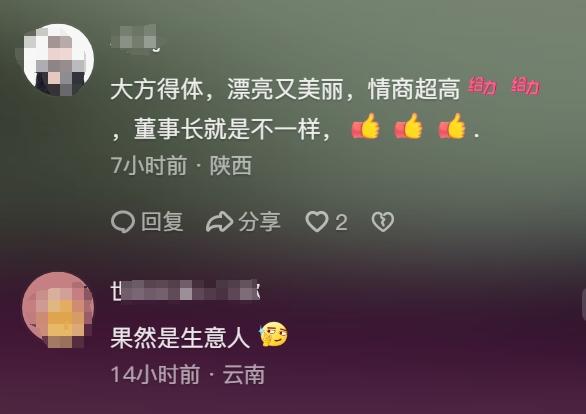Click the like count number 2
Image resolution: width=586 pixels, height=414 pixels.
[341, 223]
